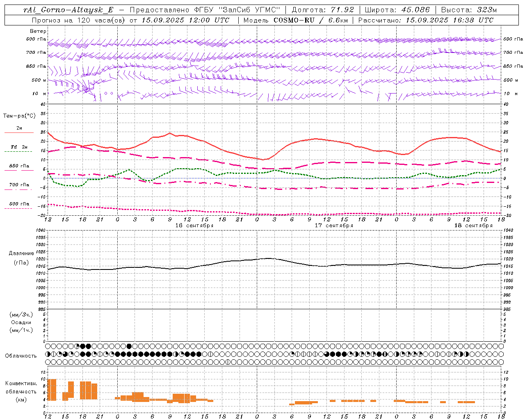Click the 985 value on left pressure axis
525x420 pixels.
click(x=41, y=309)
